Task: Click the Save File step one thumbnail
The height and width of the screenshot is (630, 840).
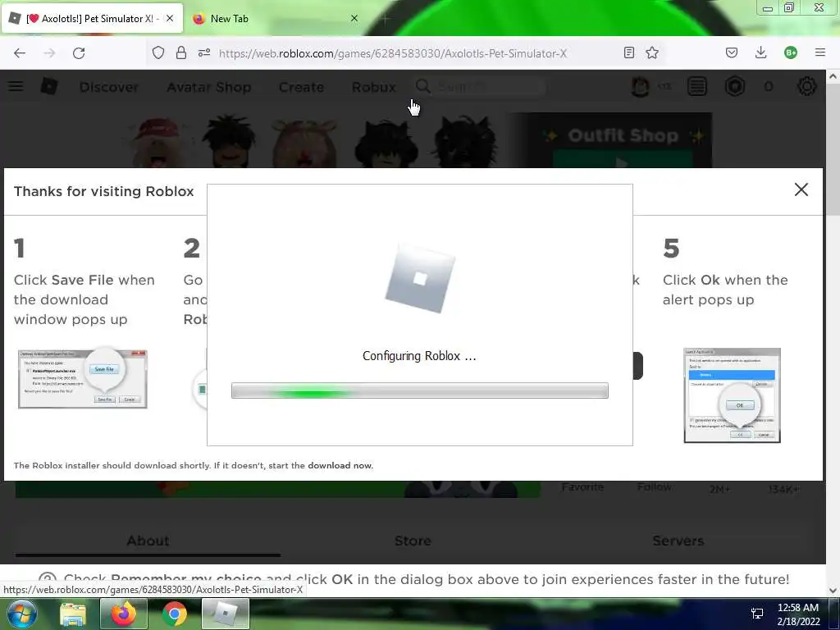Action: pyautogui.click(x=83, y=379)
